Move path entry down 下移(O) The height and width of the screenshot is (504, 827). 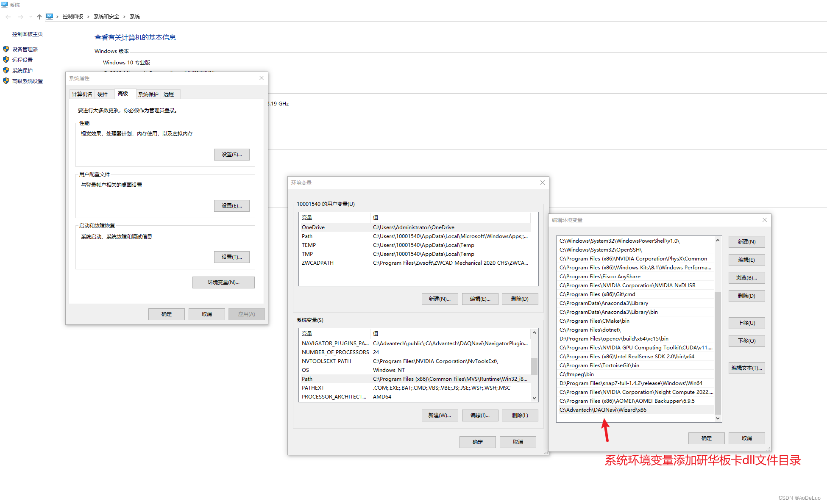pyautogui.click(x=746, y=341)
